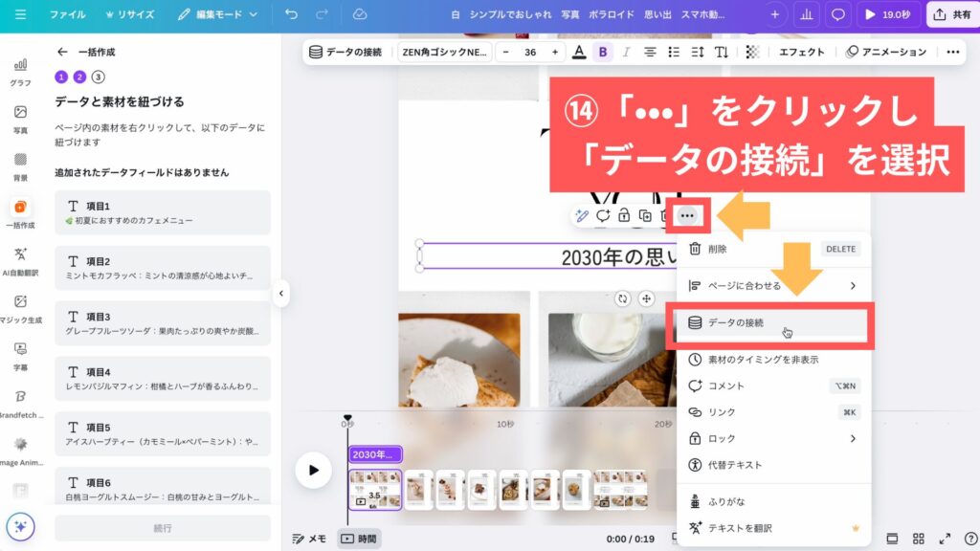Viewport: 980px width, 551px height.
Task: Expand the 編集モード dropdown
Action: (217, 14)
